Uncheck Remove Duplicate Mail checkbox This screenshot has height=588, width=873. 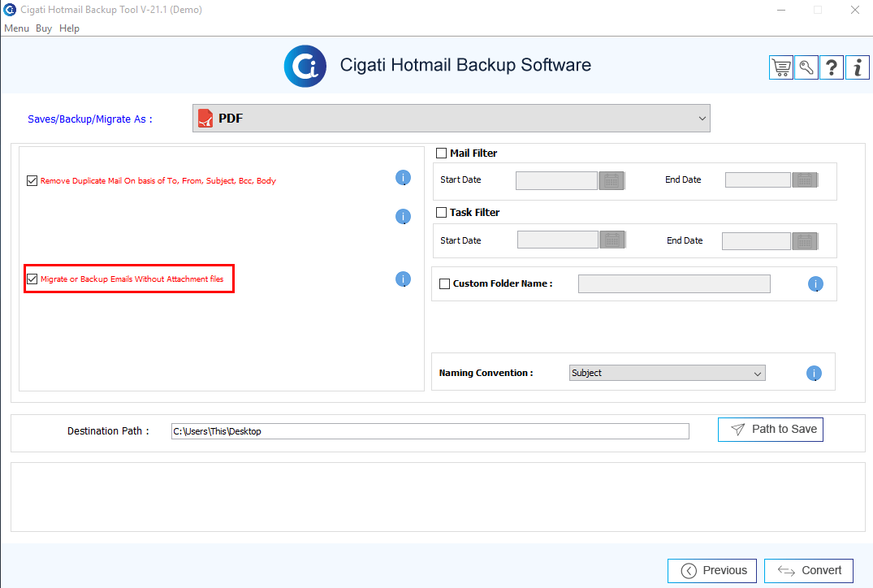[32, 180]
